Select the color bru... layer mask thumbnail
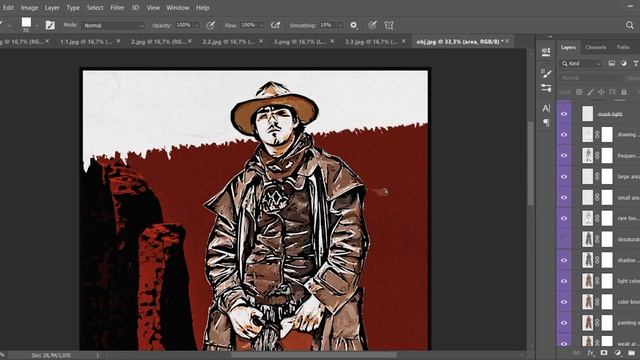This screenshot has height=360, width=640. tap(607, 302)
